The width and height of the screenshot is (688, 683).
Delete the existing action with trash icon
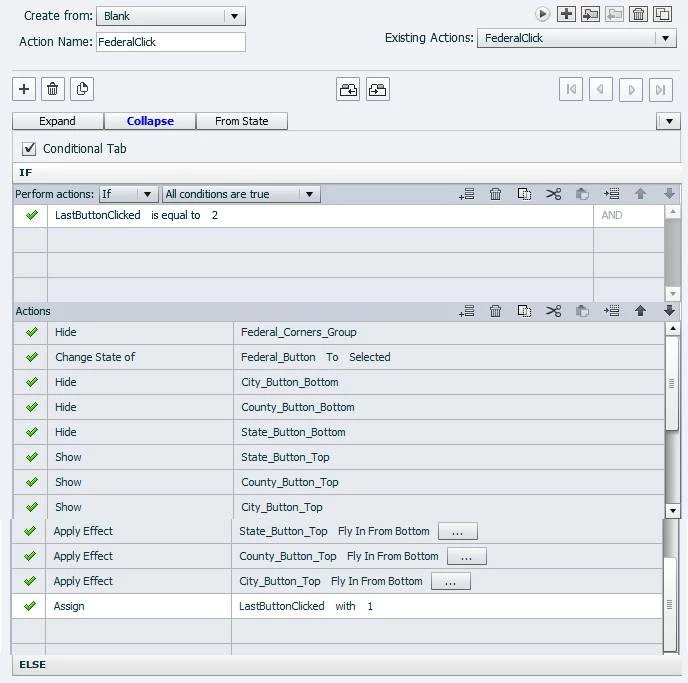638,14
